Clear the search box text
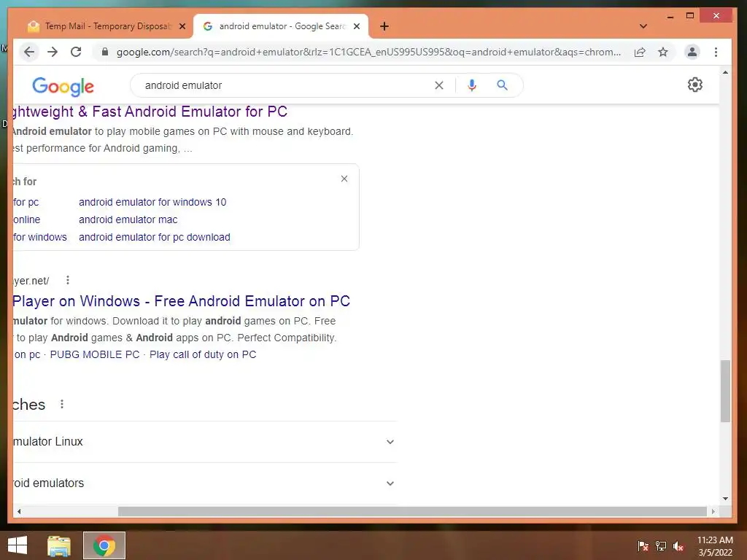747x560 pixels. [438, 85]
